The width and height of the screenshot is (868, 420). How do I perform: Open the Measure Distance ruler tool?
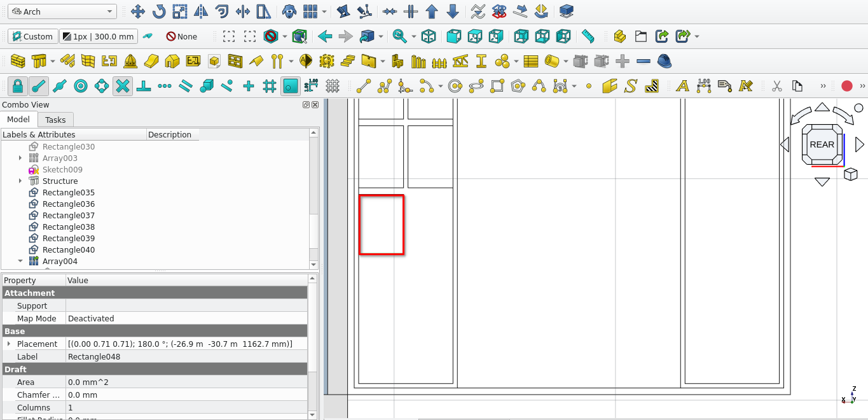(x=588, y=36)
